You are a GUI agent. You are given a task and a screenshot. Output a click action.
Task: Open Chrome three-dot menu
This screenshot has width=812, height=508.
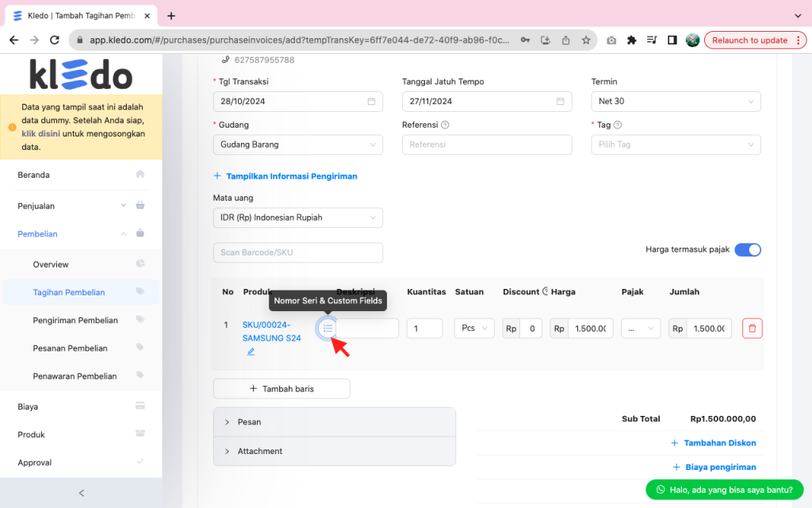tap(798, 40)
